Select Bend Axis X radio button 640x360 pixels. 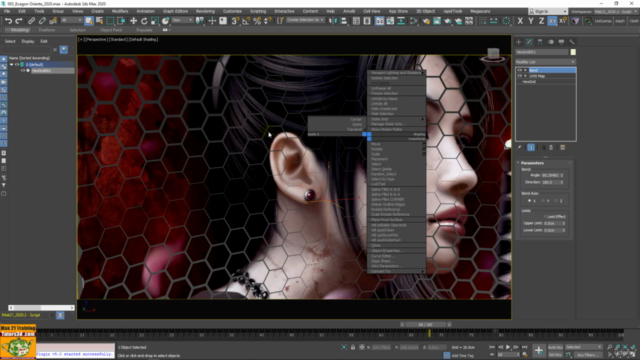[x=530, y=201]
